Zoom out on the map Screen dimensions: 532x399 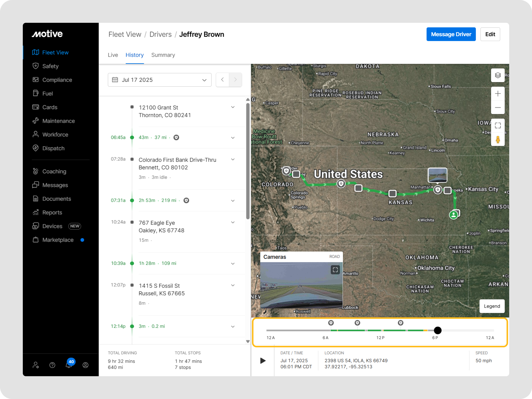[x=498, y=108]
